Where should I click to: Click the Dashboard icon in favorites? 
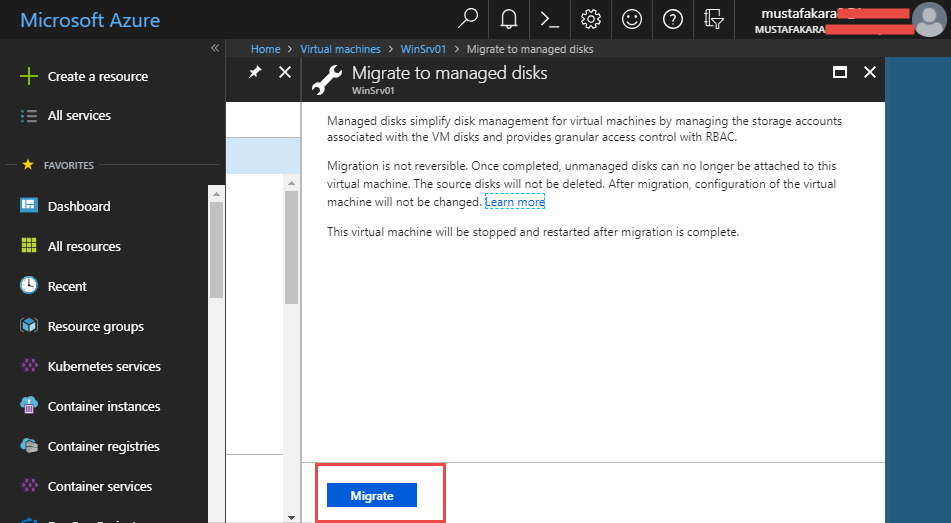click(29, 205)
